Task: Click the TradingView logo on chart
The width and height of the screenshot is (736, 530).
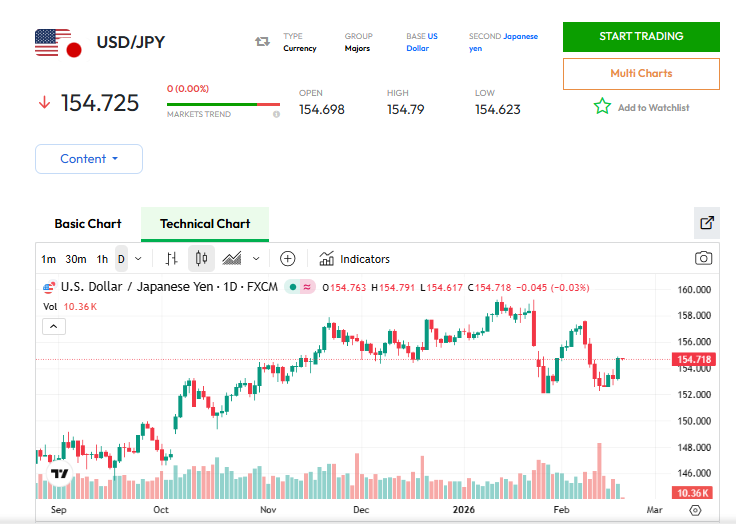Action: click(59, 477)
